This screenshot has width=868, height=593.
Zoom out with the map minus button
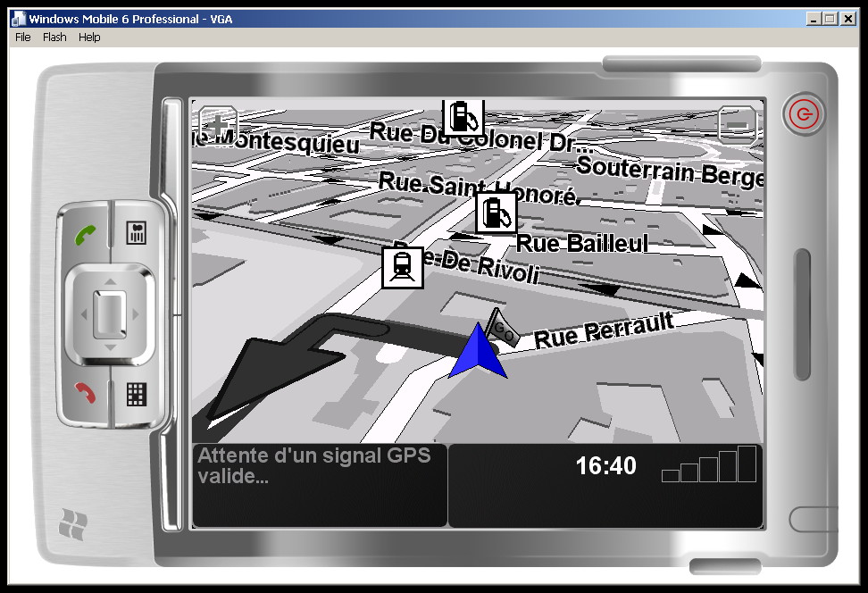tap(738, 126)
